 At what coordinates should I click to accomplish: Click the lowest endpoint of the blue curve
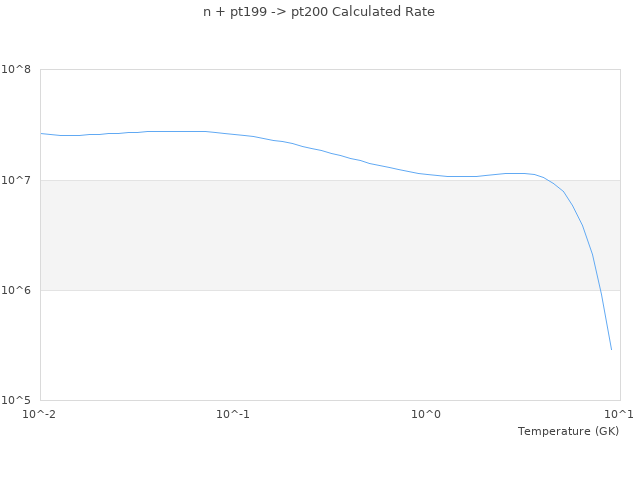click(611, 349)
